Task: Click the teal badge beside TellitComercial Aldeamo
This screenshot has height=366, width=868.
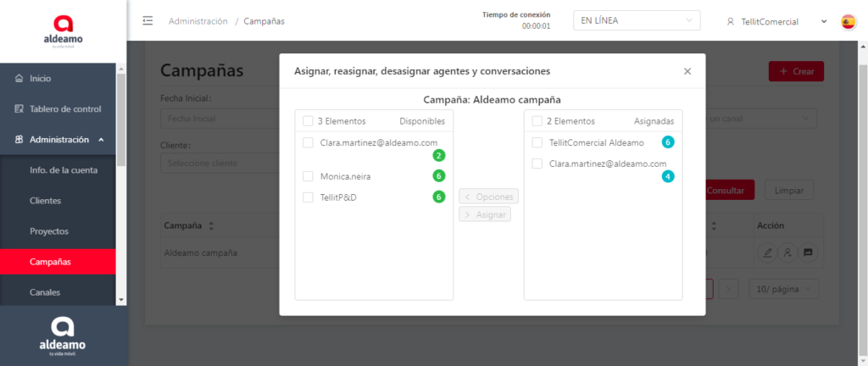Action: click(668, 142)
